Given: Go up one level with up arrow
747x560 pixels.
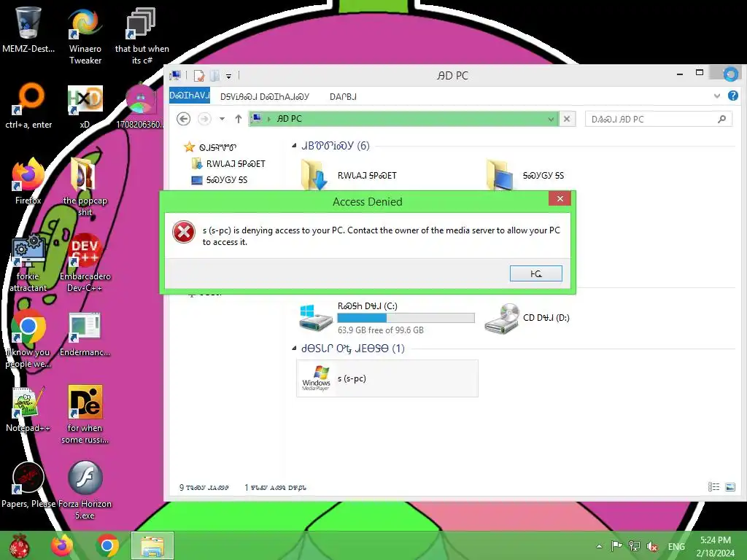Looking at the screenshot, I should pos(239,119).
